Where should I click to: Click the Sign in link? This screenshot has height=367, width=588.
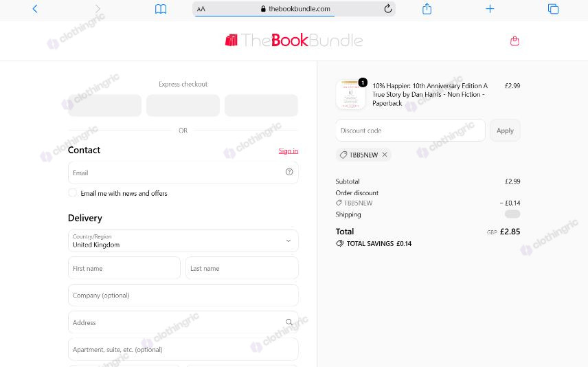pos(289,151)
